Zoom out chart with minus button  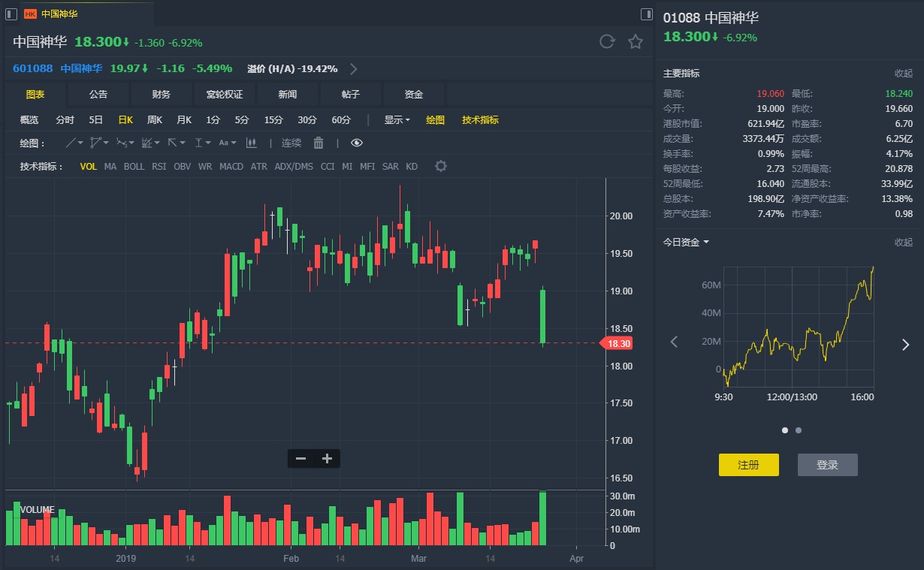click(x=300, y=459)
